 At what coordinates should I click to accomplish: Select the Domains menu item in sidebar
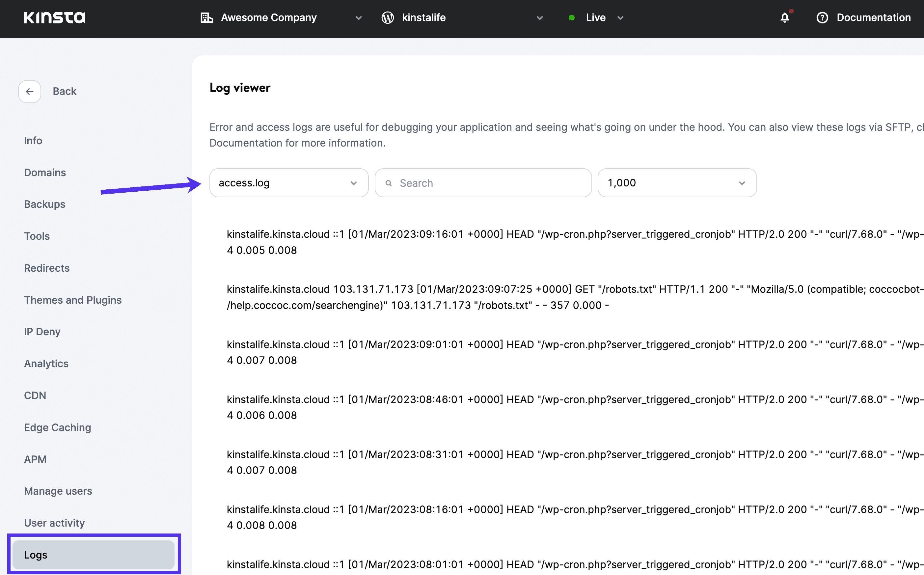[45, 173]
